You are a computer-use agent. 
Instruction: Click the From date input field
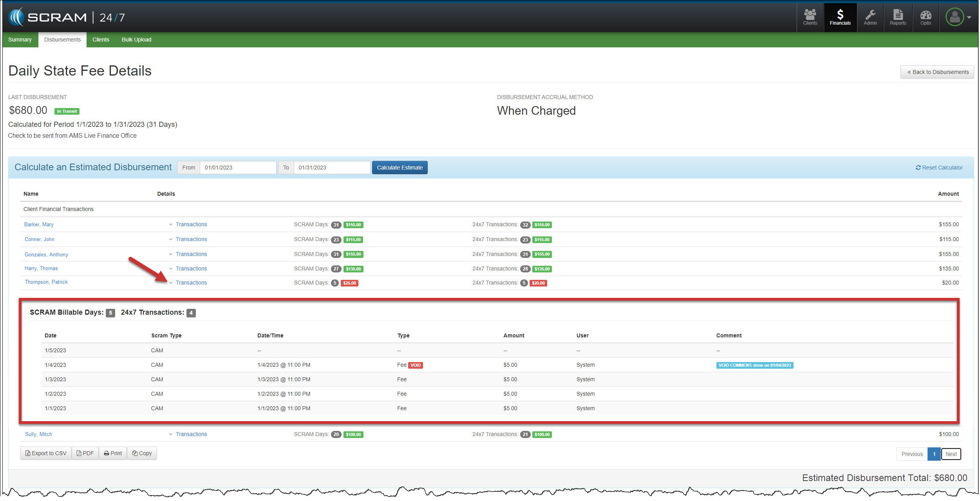click(238, 168)
